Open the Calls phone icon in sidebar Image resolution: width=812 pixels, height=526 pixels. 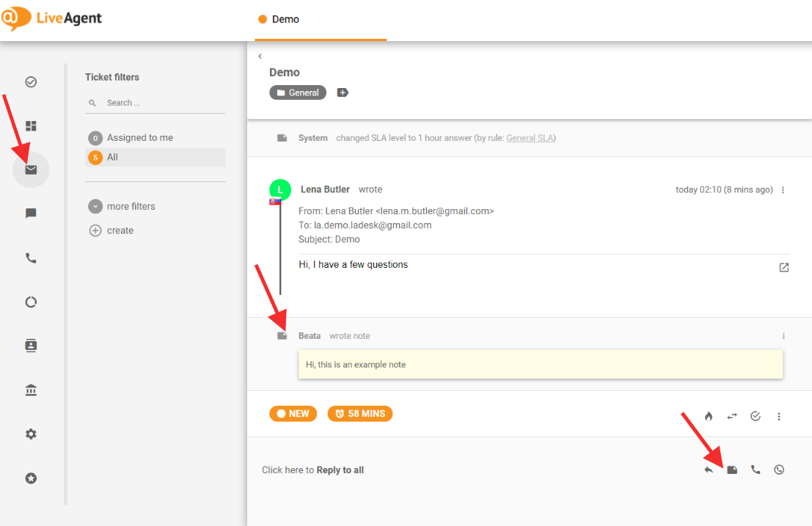(x=31, y=258)
